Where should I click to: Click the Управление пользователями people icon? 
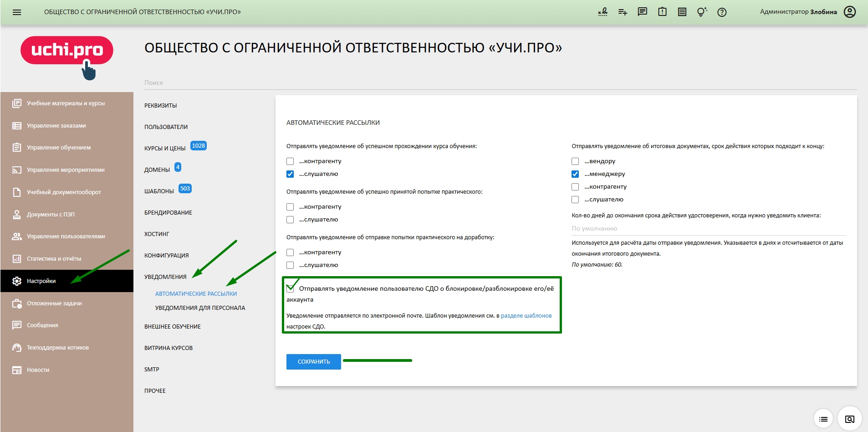click(17, 237)
